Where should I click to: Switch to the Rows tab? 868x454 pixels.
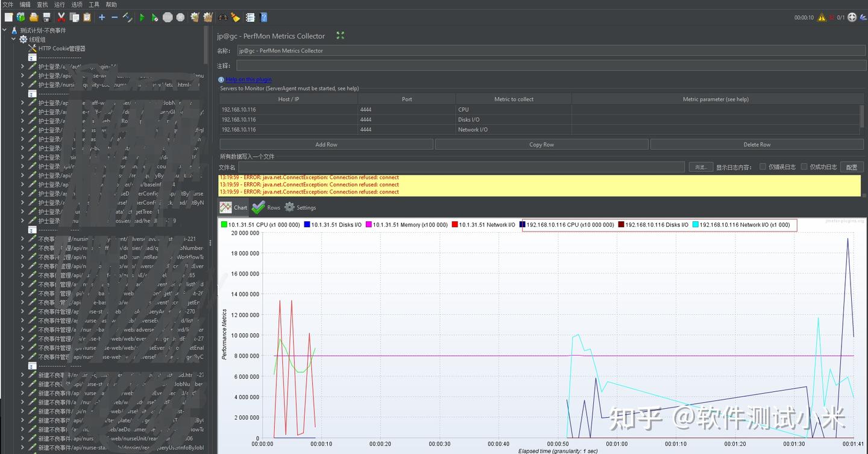[266, 207]
